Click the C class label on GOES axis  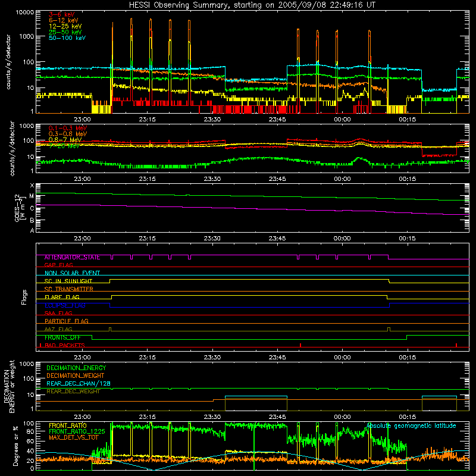32,209
